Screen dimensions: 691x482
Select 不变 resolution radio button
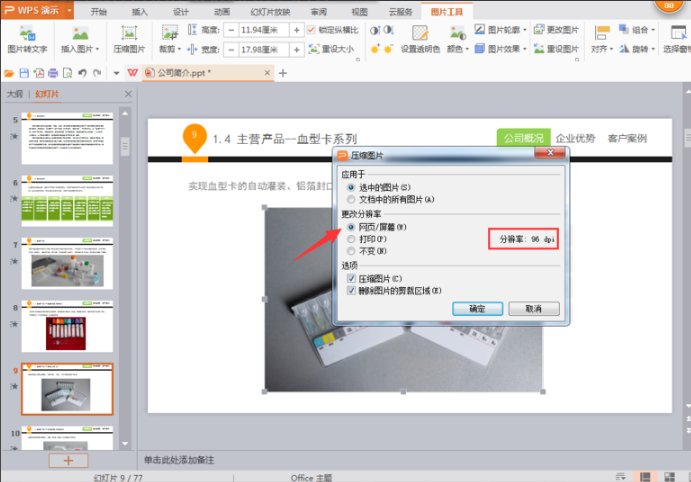351,251
